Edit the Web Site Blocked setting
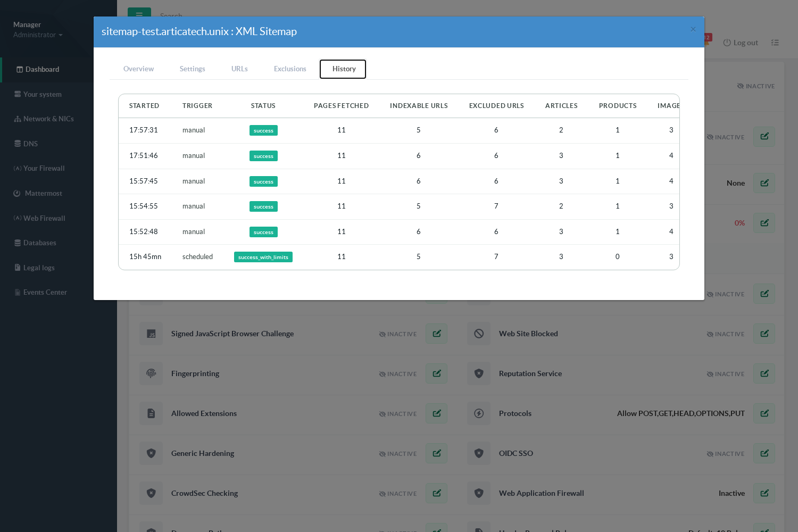 764,334
